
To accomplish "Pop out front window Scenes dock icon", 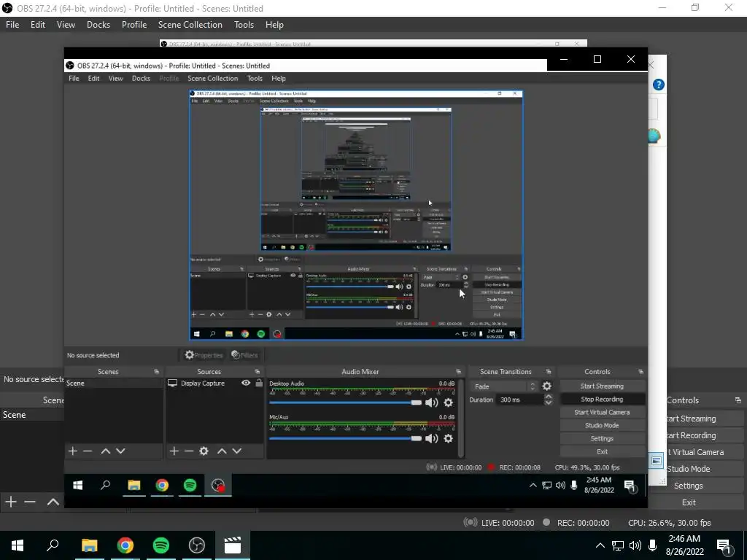I will pos(156,372).
